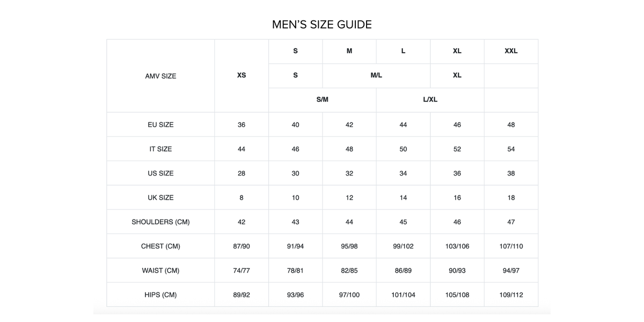644x322 pixels.
Task: Click the IT SIZE row label
Action: coord(160,149)
